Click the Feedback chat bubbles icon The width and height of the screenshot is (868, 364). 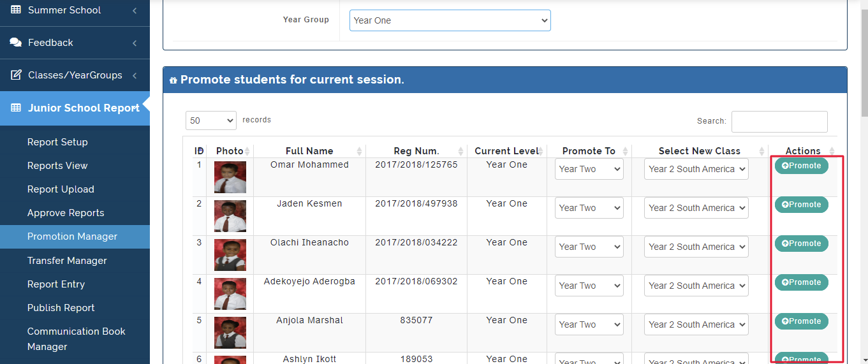coord(15,43)
